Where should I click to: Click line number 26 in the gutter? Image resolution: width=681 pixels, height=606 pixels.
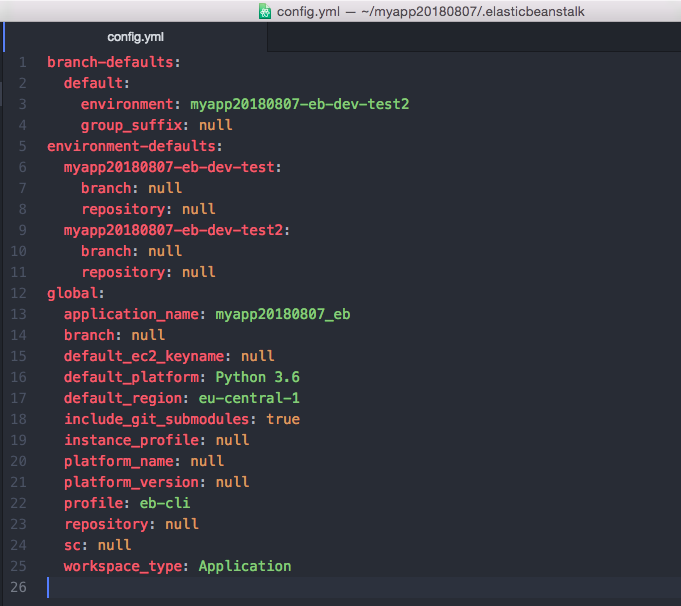[x=19, y=587]
